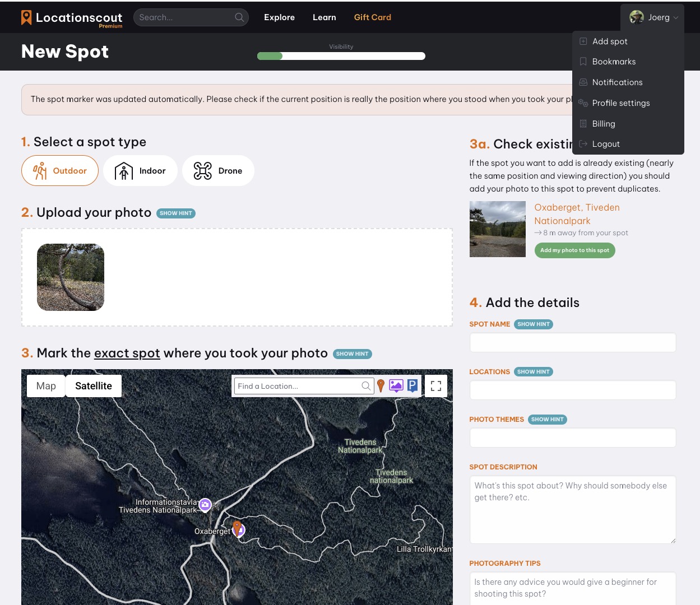The image size is (700, 605).
Task: Click the orange marker pin tool on map toolbar
Action: (x=381, y=385)
